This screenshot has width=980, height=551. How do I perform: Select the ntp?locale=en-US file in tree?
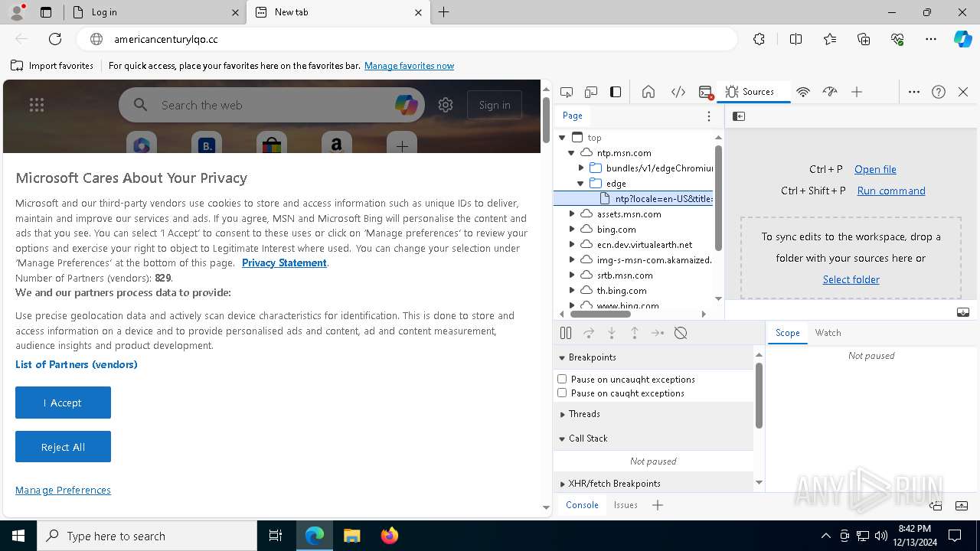point(633,199)
